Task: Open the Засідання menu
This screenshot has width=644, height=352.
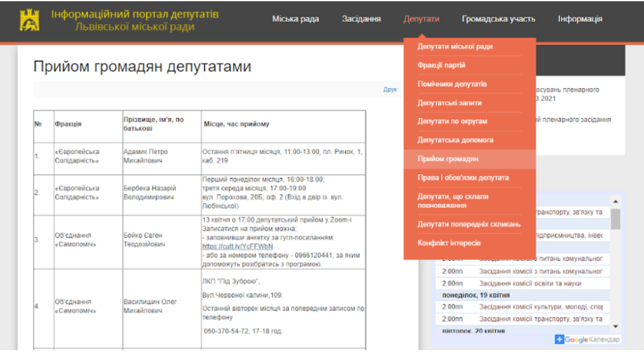Action: point(362,19)
